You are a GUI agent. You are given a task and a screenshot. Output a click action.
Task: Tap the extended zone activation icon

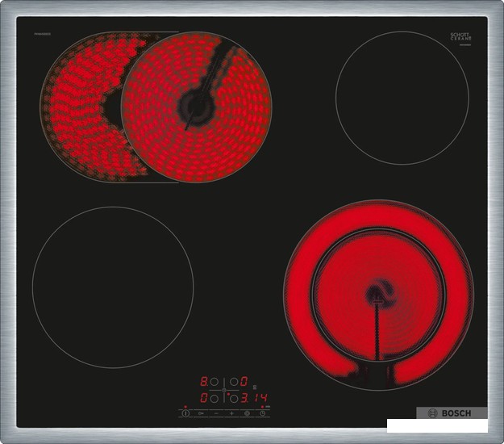click(x=247, y=413)
